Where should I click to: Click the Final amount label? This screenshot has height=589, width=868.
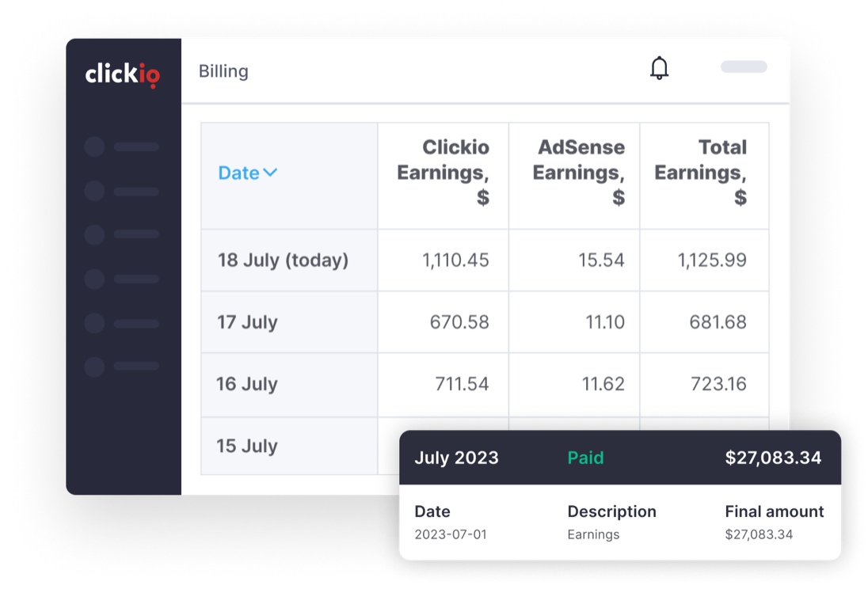tap(775, 511)
